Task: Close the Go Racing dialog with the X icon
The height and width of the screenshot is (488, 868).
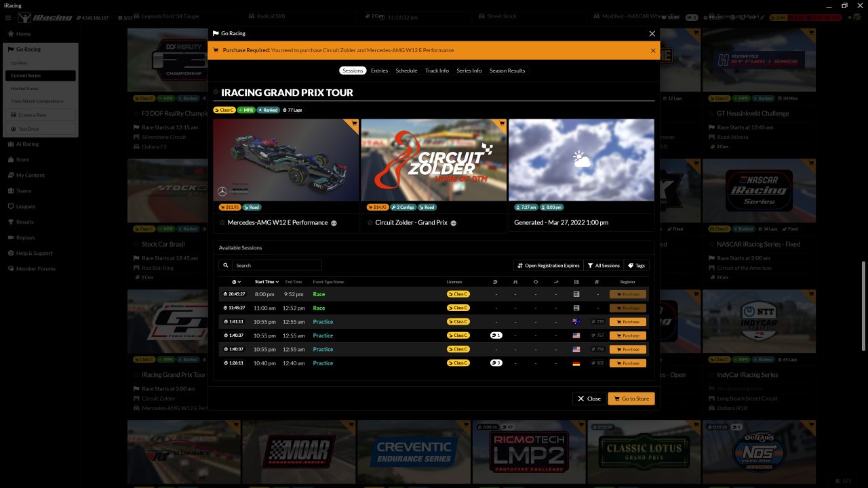Action: click(652, 33)
